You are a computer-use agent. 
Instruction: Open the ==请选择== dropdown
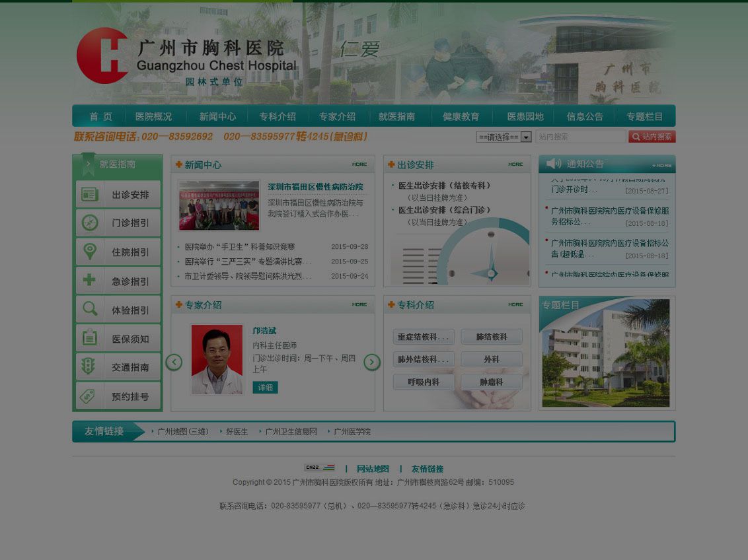(504, 137)
